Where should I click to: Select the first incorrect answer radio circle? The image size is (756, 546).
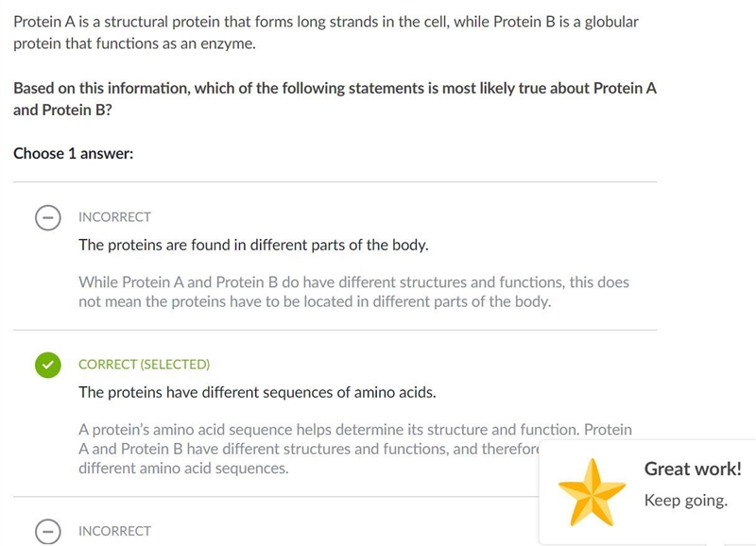[48, 218]
